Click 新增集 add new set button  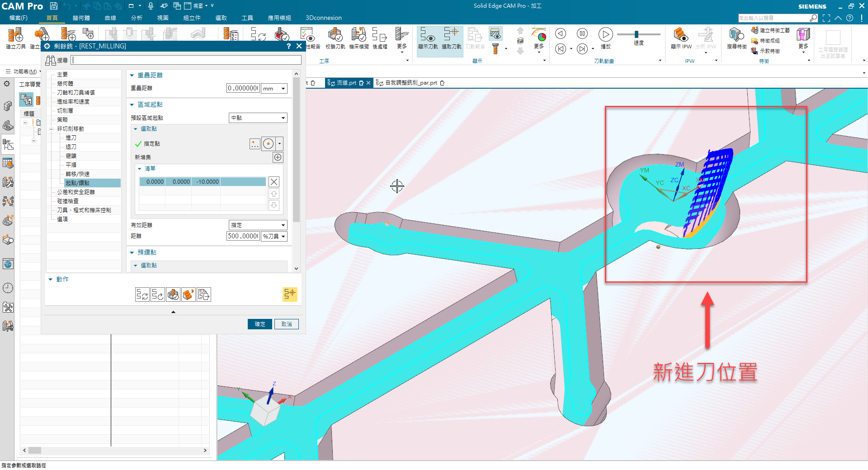tap(278, 157)
